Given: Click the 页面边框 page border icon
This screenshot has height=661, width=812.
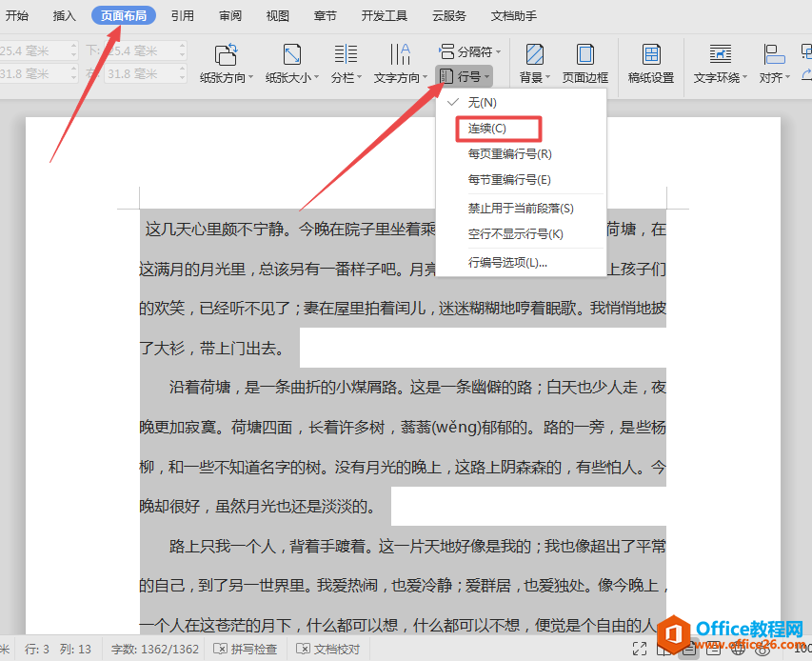Looking at the screenshot, I should (x=585, y=54).
